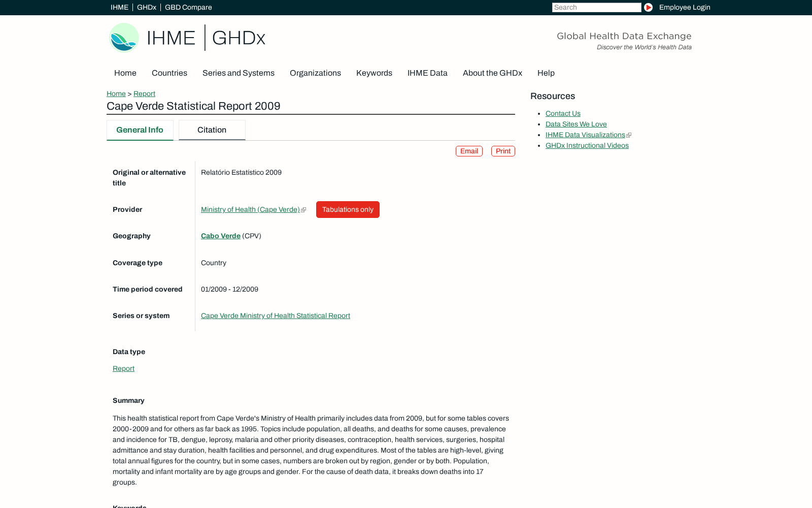Open the Home menu item
This screenshot has width=812, height=508.
[125, 73]
